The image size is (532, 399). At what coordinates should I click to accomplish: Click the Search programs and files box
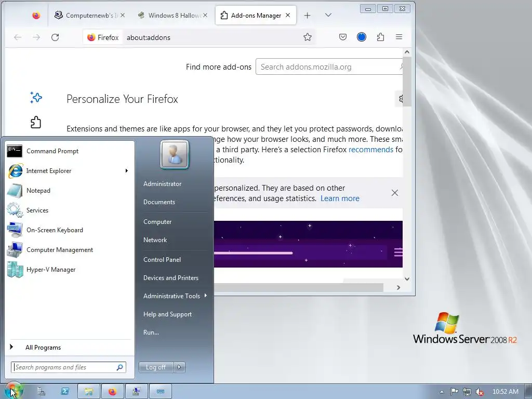pyautogui.click(x=68, y=367)
